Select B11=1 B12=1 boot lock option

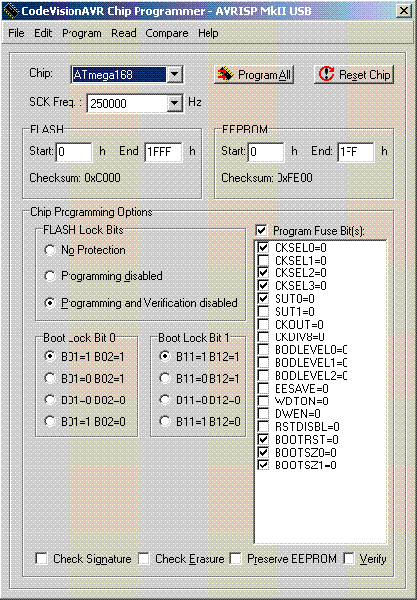pyautogui.click(x=199, y=357)
